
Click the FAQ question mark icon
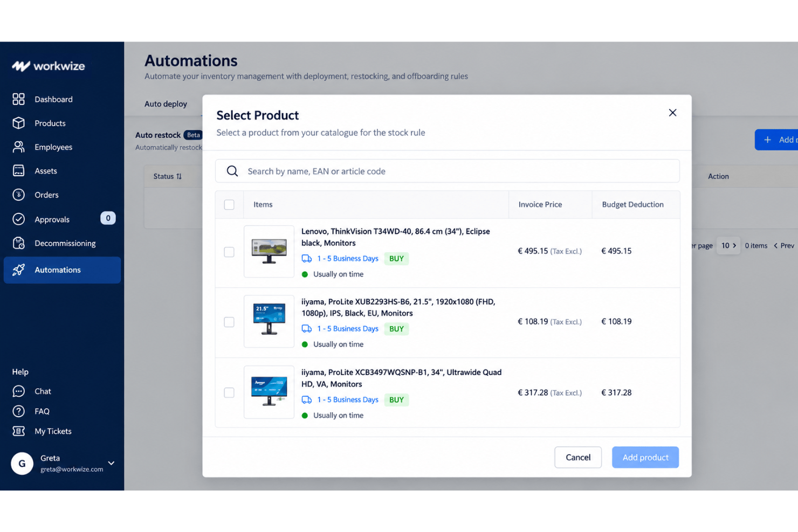coord(18,411)
